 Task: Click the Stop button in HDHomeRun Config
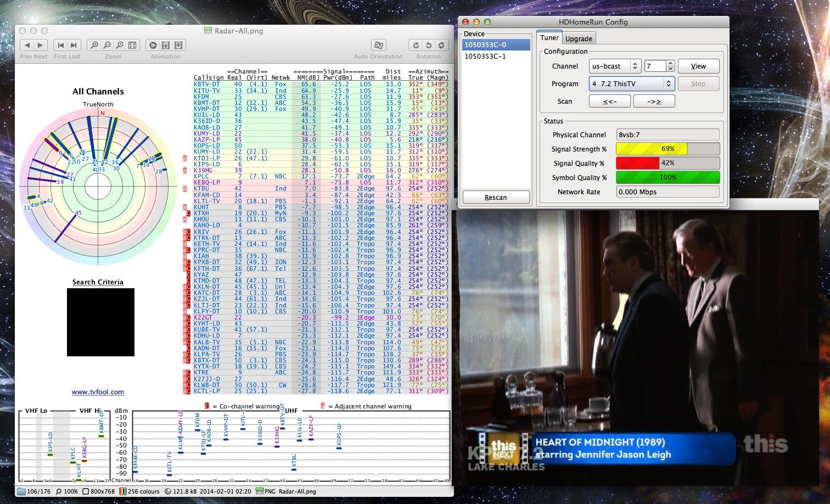[698, 83]
